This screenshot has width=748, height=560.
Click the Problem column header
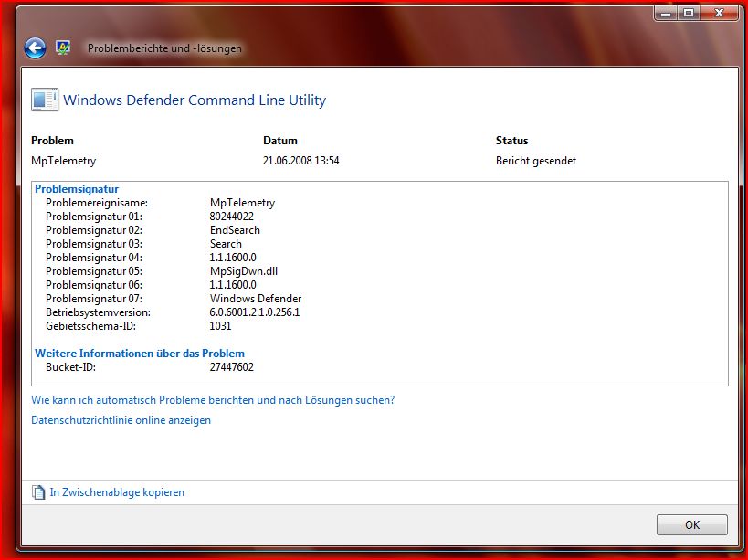point(52,141)
